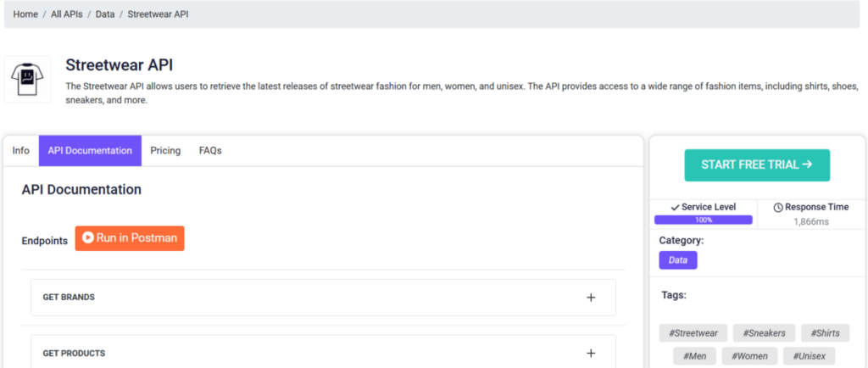Open All APIs breadcrumb link

[x=66, y=14]
